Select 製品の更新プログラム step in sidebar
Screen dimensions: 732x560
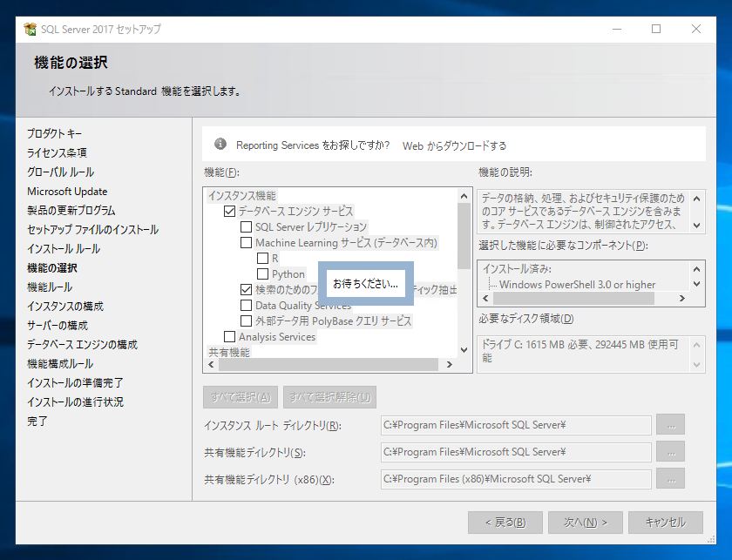71,211
